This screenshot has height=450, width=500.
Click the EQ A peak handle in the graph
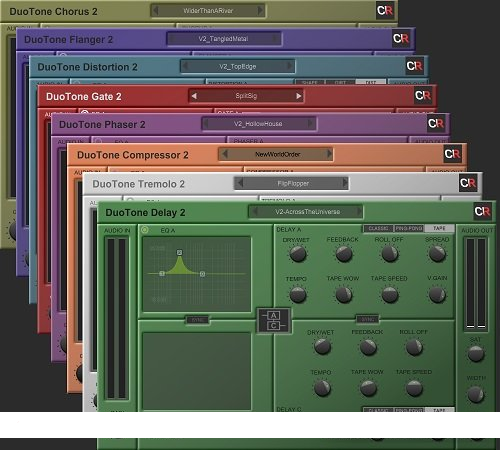(179, 252)
